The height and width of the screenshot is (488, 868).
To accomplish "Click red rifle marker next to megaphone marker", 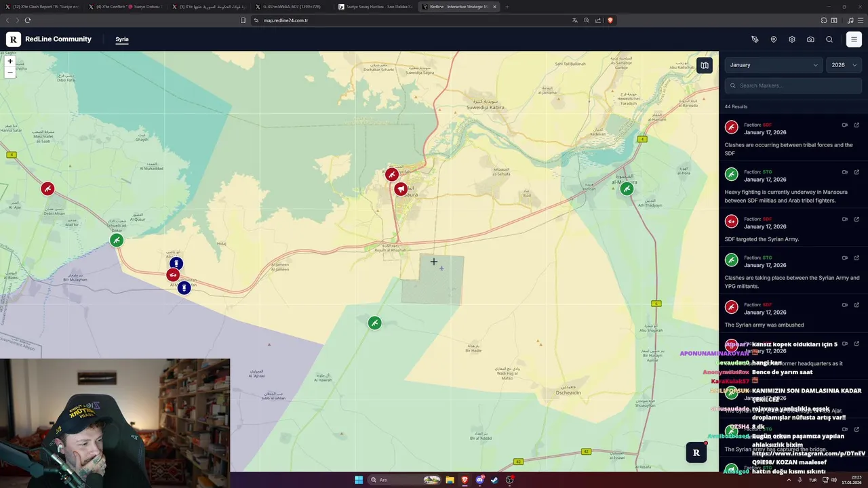I will (391, 175).
